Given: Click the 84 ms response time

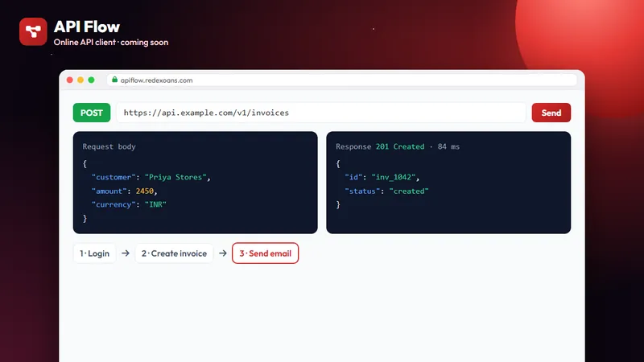Looking at the screenshot, I should 448,146.
